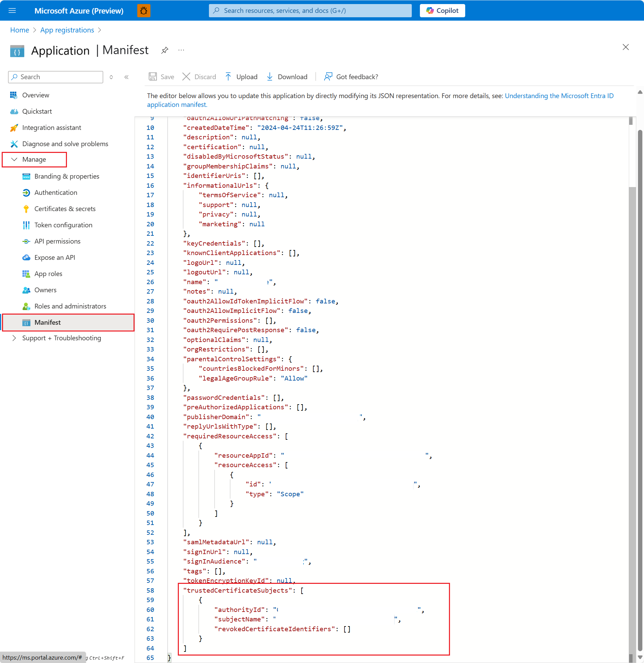
Task: Save the edited manifest
Action: pos(161,76)
